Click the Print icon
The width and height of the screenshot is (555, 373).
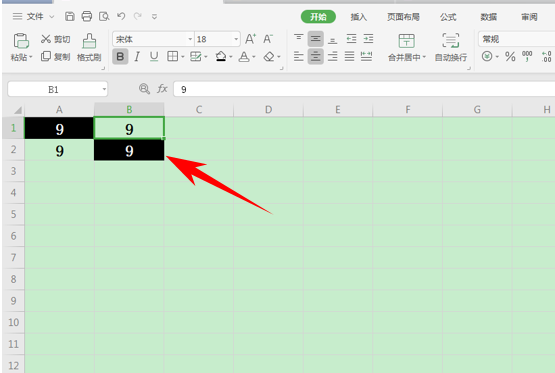[87, 16]
